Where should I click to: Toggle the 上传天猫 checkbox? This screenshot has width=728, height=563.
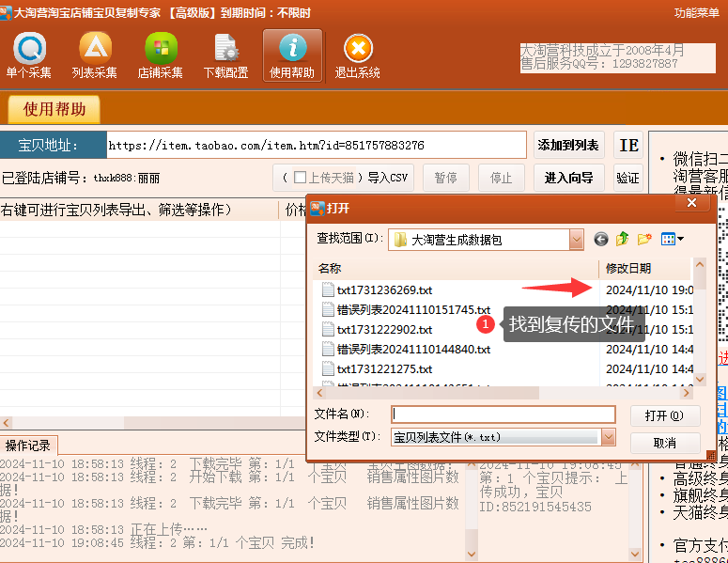(300, 178)
